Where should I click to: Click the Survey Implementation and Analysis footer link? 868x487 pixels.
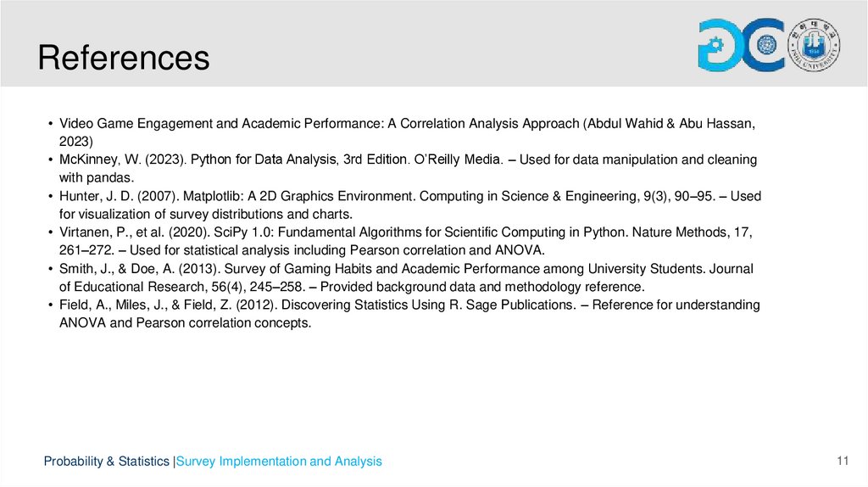pyautogui.click(x=279, y=462)
